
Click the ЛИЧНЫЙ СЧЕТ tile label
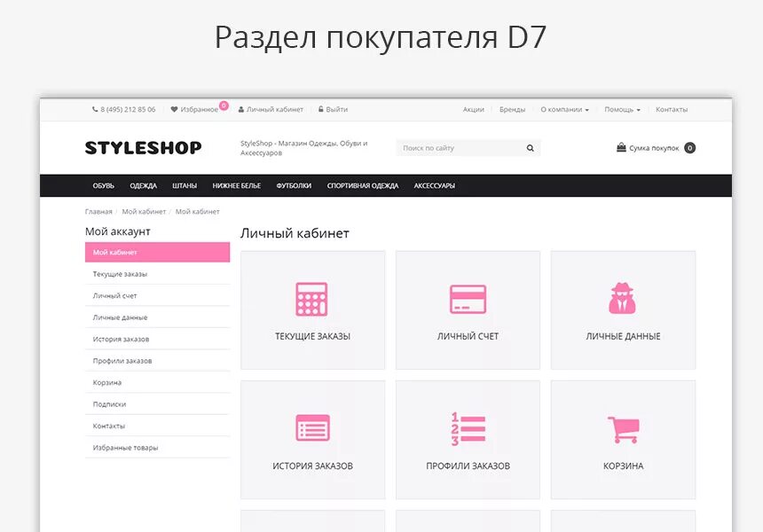pos(468,336)
